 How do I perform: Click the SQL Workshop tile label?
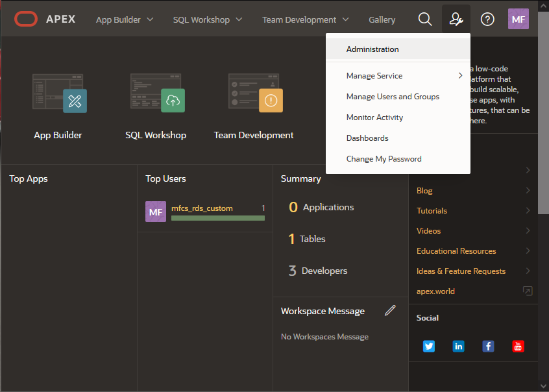[x=156, y=135]
